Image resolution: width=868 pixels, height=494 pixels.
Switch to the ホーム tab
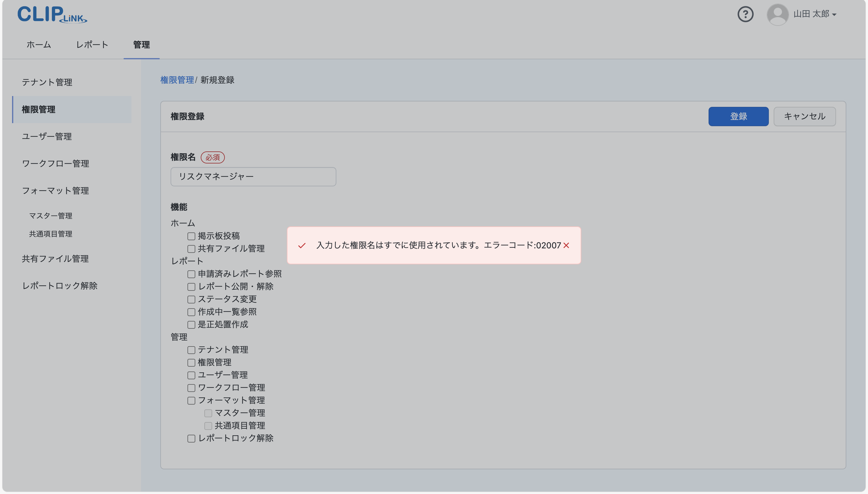(38, 45)
